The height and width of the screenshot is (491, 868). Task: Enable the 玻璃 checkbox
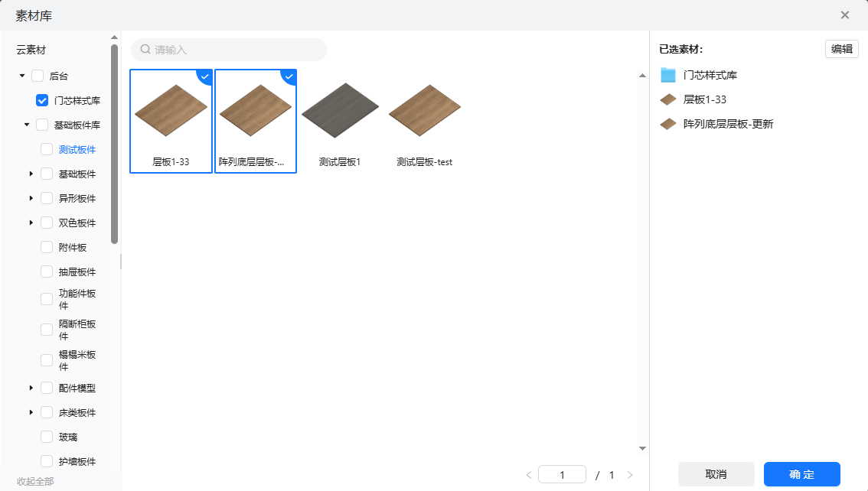(47, 437)
